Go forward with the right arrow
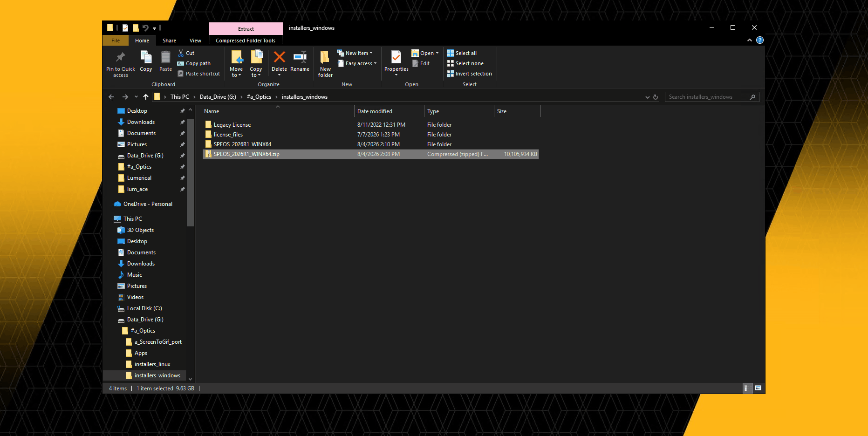The width and height of the screenshot is (868, 436). [x=125, y=97]
